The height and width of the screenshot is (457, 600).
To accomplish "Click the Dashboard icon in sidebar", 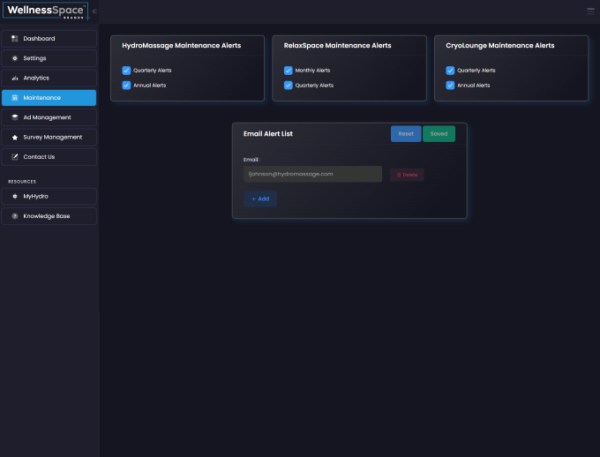I will pyautogui.click(x=14, y=39).
